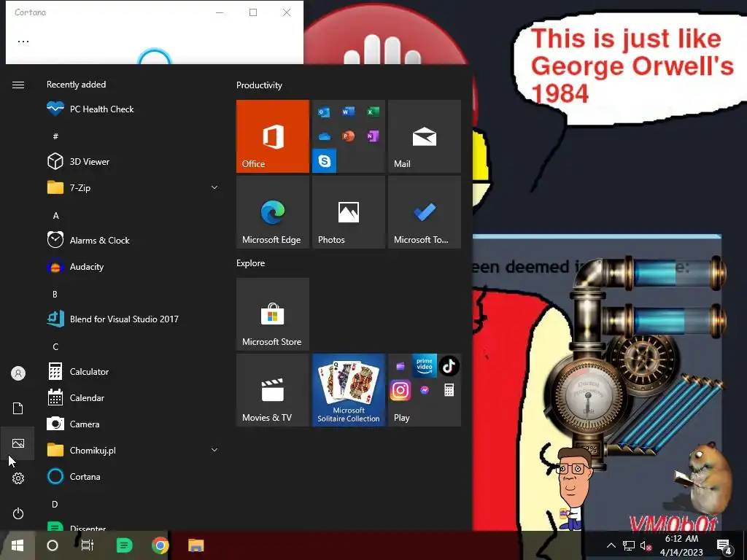
Task: Open the Word mini tile
Action: tap(348, 112)
